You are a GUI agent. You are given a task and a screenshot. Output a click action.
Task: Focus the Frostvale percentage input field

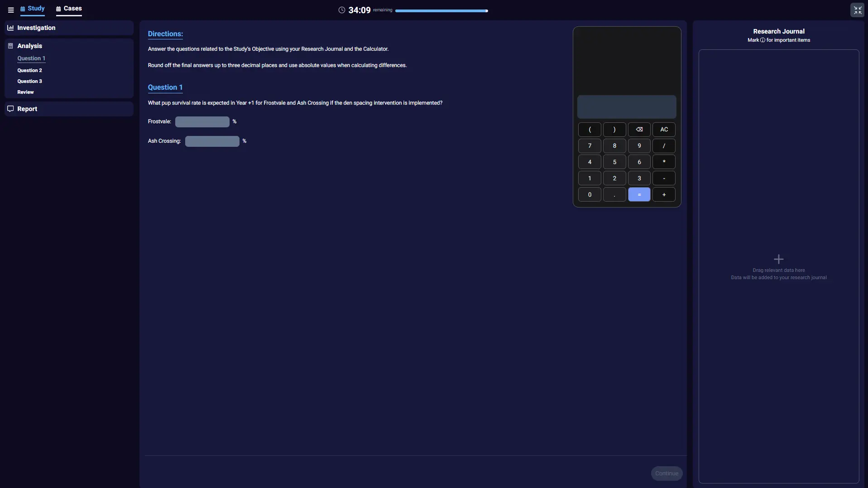[x=202, y=121]
